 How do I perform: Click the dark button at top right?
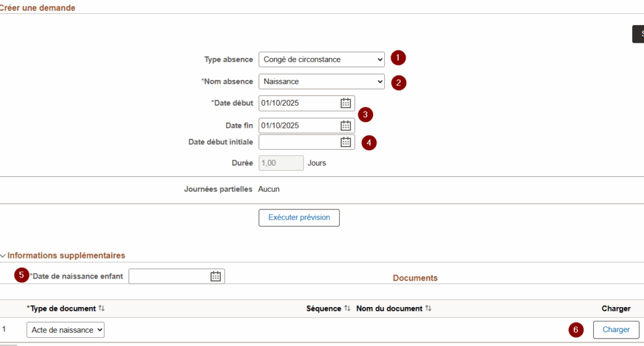638,34
